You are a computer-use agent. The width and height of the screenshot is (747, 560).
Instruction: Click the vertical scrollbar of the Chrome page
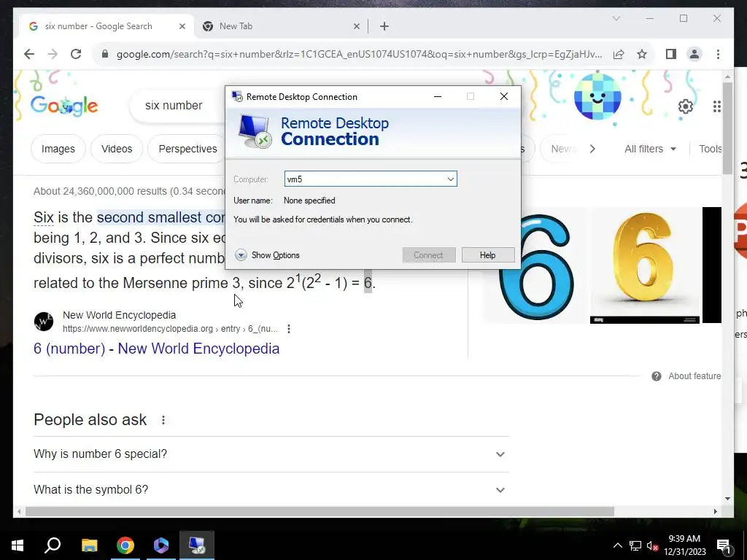(727, 128)
